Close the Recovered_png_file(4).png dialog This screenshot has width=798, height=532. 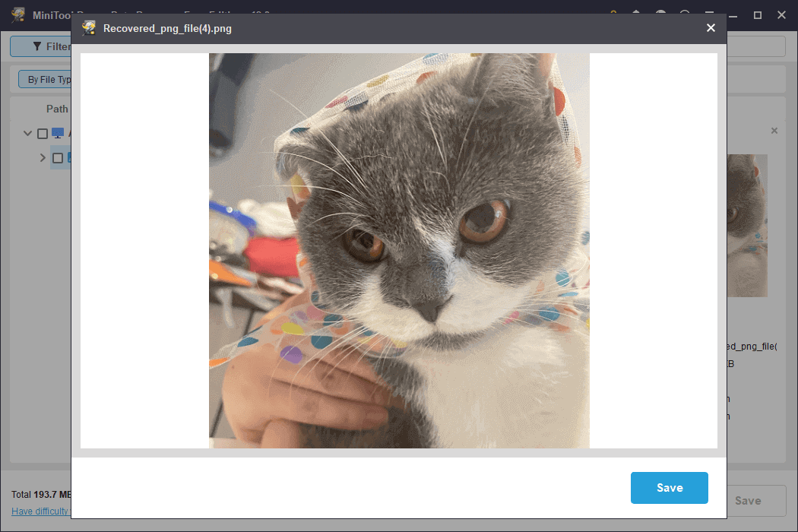(711, 27)
